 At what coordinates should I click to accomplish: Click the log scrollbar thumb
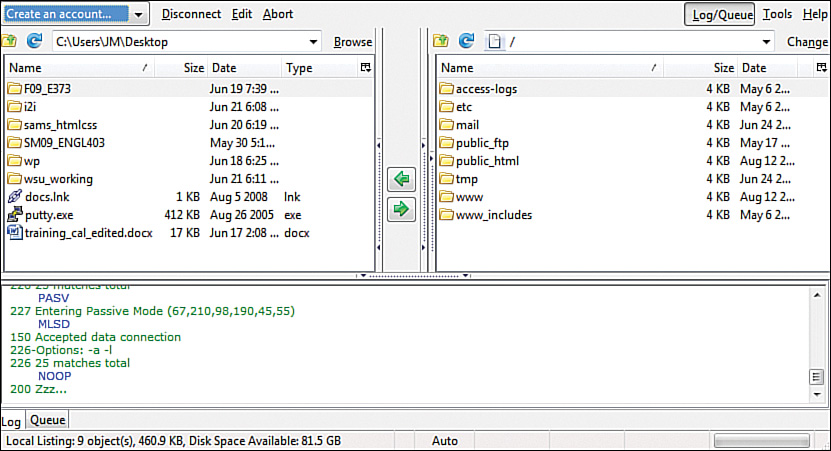[x=817, y=377]
